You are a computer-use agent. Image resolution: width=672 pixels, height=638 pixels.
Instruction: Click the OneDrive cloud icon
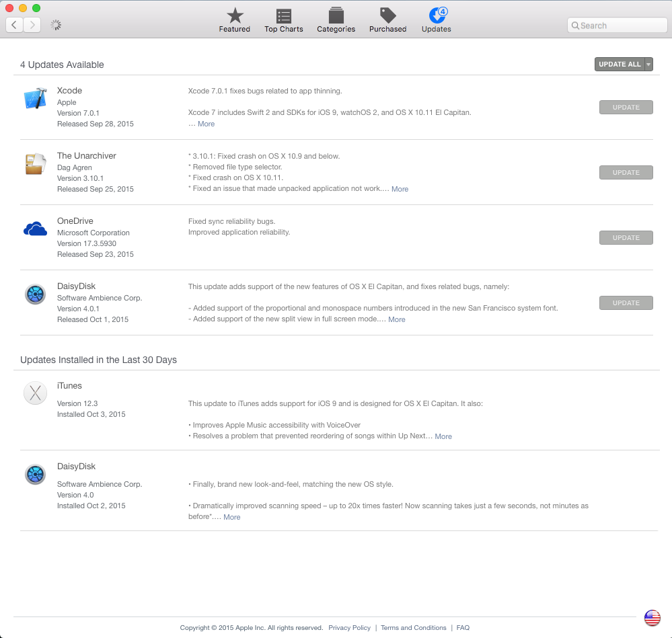pyautogui.click(x=35, y=229)
